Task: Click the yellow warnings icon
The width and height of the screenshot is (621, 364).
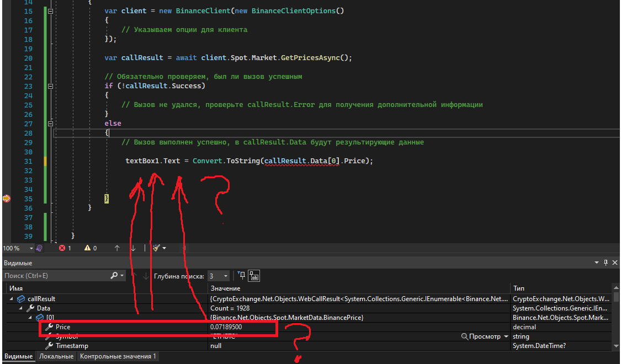Action: pos(87,248)
